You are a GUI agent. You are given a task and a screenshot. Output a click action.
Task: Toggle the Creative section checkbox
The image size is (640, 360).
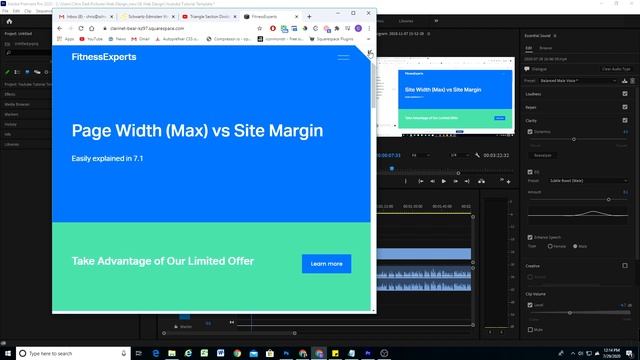click(x=625, y=266)
